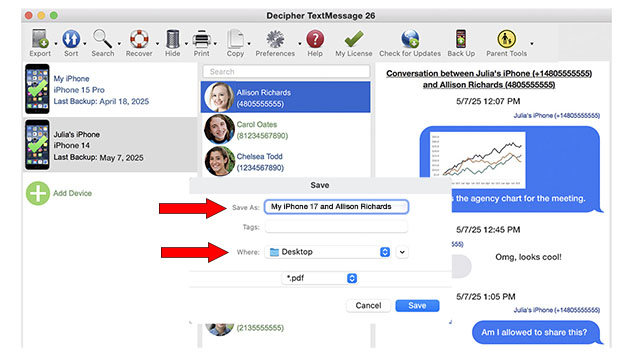Expand the Search toolbar dropdown arrow

(x=119, y=43)
